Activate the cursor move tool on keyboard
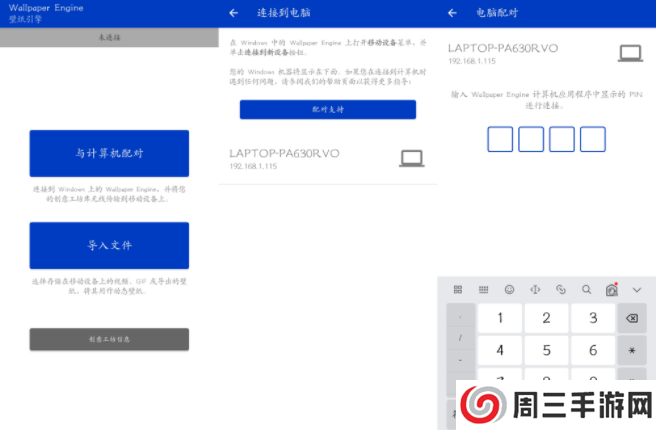 535,289
